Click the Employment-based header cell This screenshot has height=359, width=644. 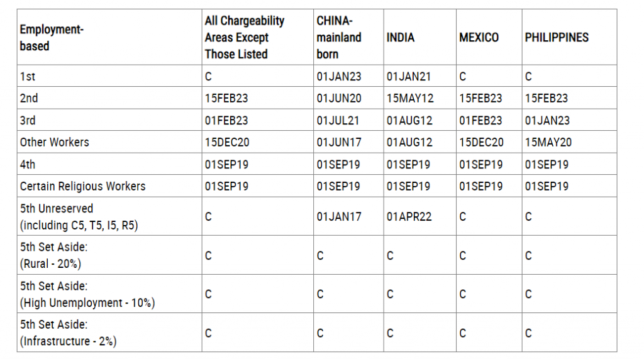tap(109, 37)
